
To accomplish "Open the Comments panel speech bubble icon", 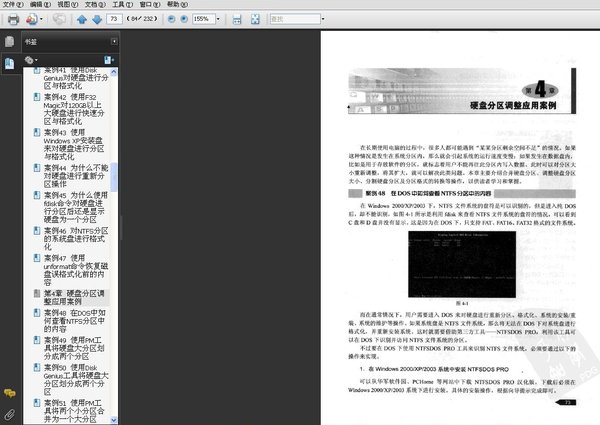I will pos(10,393).
